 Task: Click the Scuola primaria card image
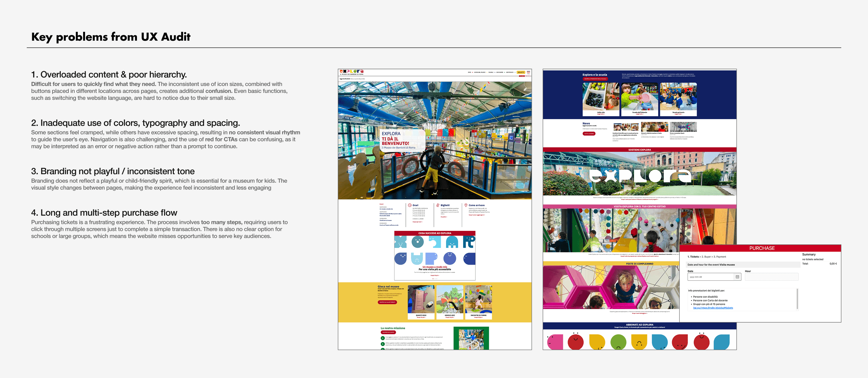click(x=678, y=97)
